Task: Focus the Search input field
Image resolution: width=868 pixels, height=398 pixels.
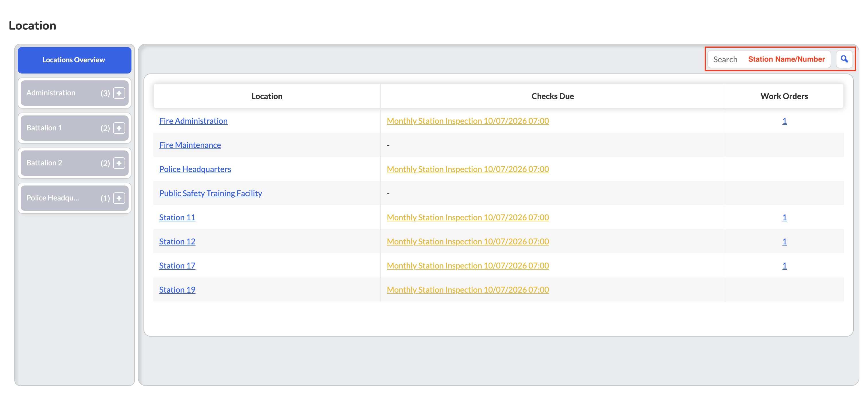Action: tap(769, 59)
